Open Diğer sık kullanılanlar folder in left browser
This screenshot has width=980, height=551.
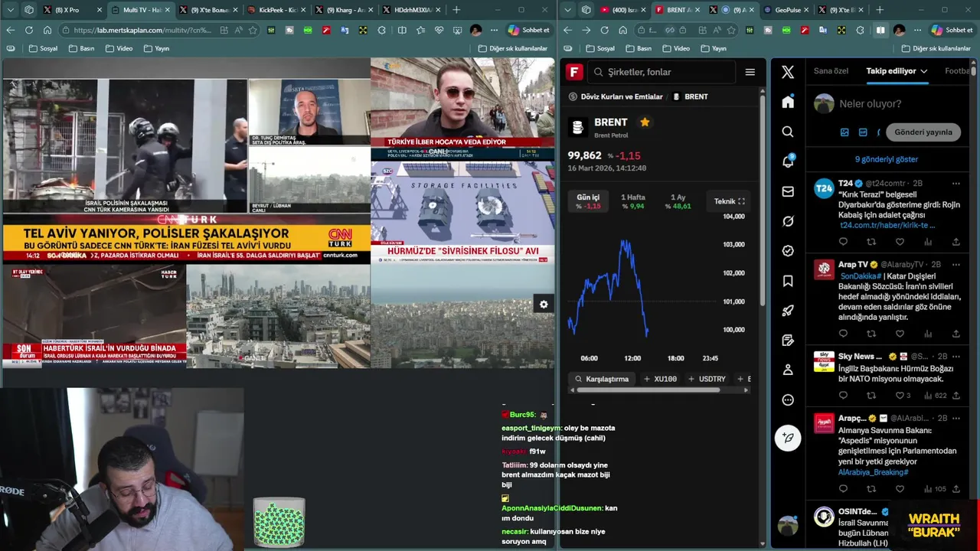513,48
